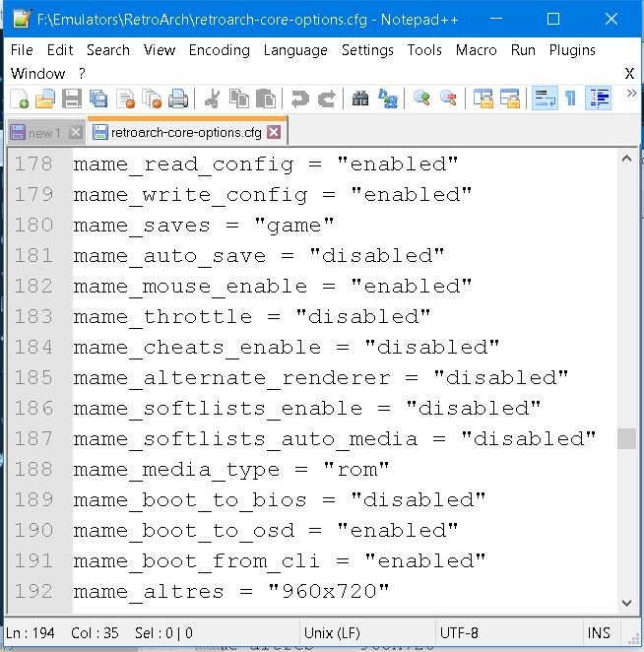Screen dimensions: 644x652
Task: Click the Open file folder icon
Action: [45, 98]
